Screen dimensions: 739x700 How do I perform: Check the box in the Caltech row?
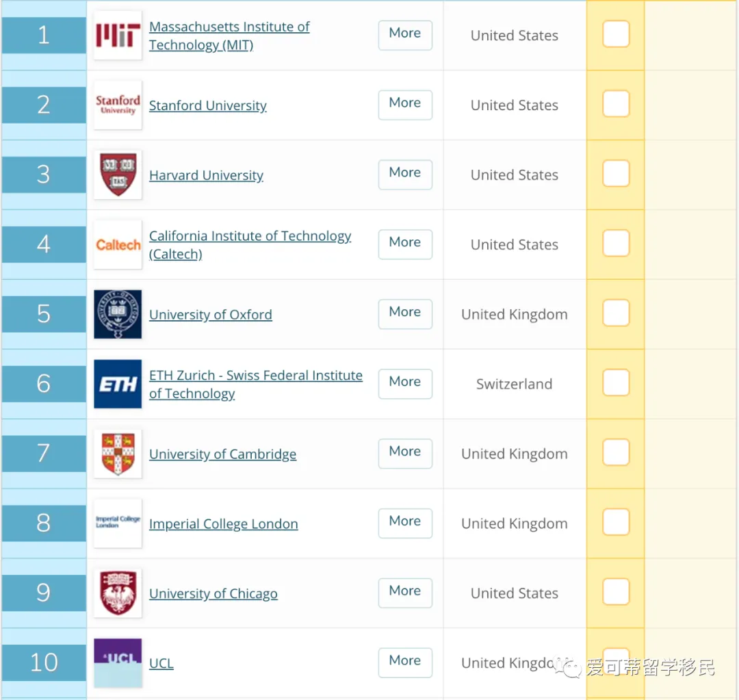tap(616, 243)
